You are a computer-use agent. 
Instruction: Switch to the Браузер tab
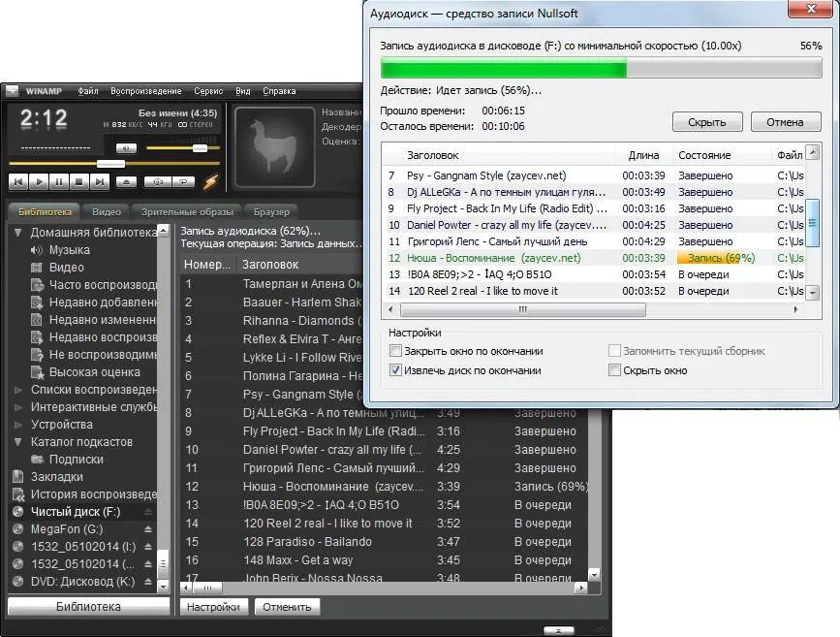271,211
